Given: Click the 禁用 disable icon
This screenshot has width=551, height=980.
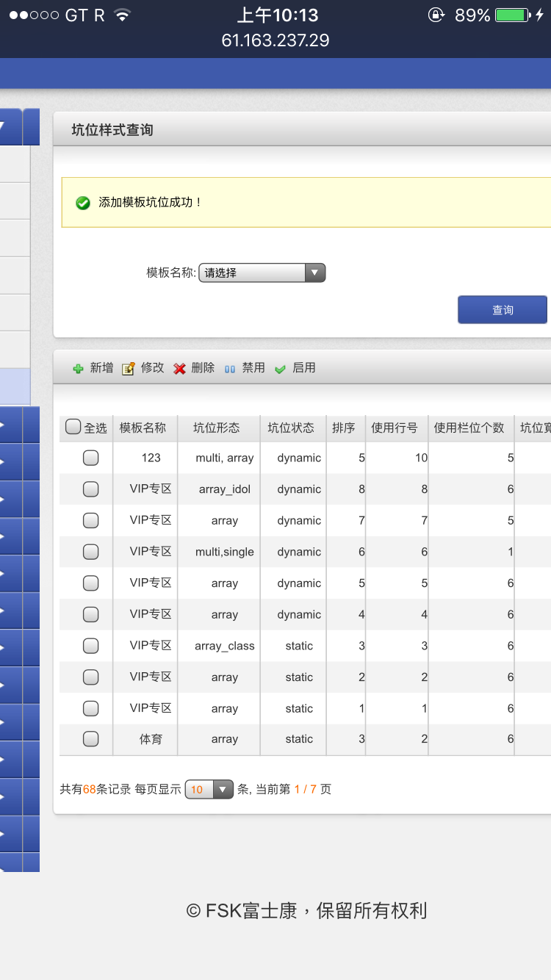Looking at the screenshot, I should pos(230,369).
